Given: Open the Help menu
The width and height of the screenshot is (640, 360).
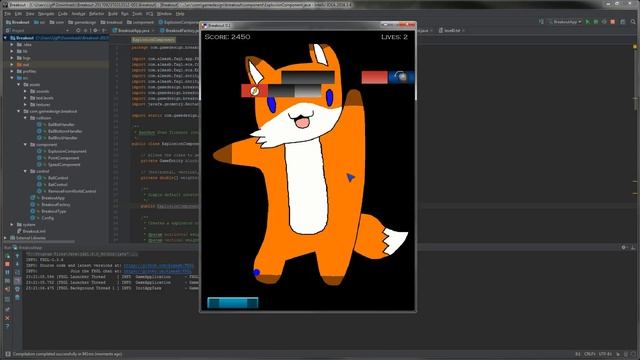Looking at the screenshot, I should coord(180,13).
